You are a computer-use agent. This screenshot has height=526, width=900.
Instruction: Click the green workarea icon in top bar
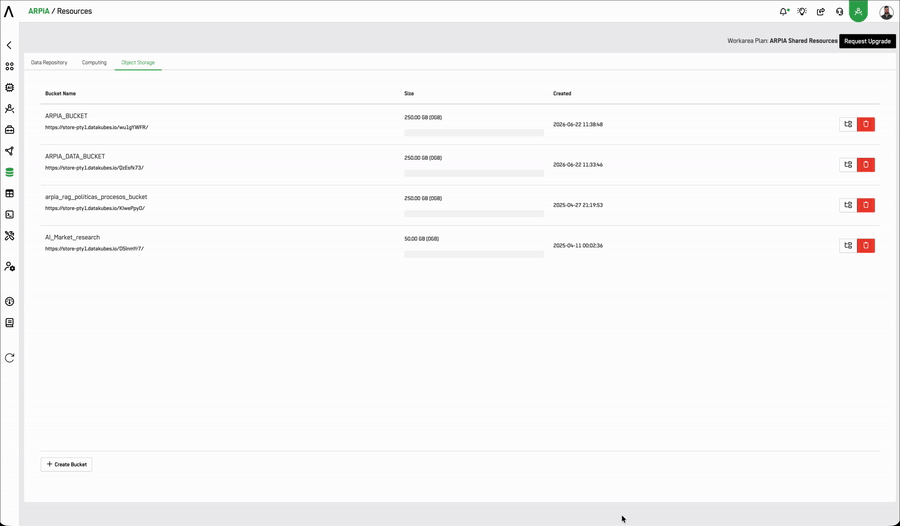click(x=858, y=11)
